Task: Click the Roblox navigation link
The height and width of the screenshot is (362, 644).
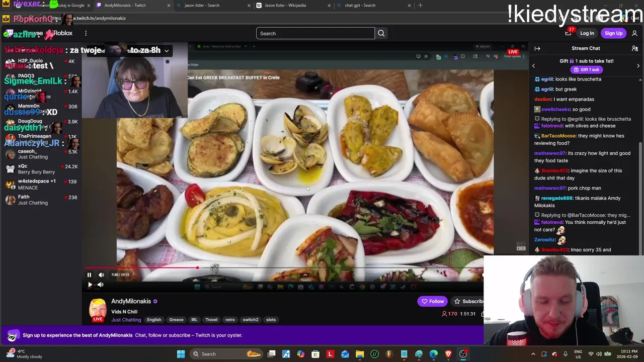Action: click(x=63, y=33)
